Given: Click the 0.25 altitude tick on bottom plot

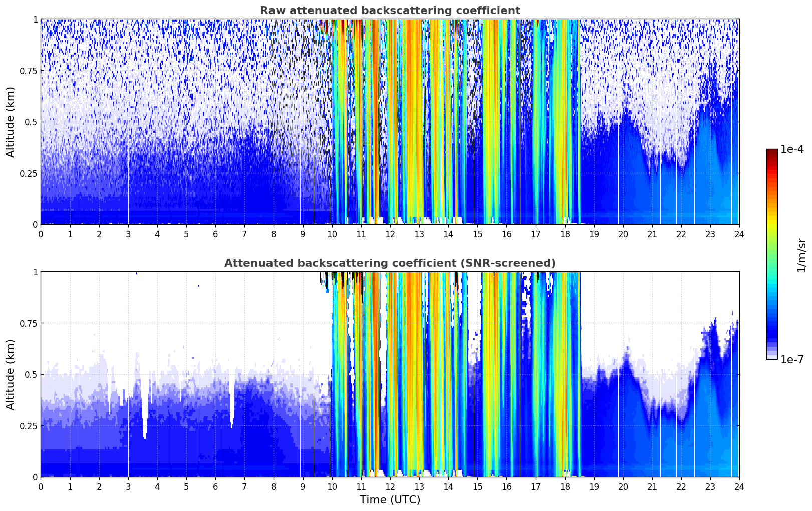Looking at the screenshot, I should pyautogui.click(x=29, y=426).
